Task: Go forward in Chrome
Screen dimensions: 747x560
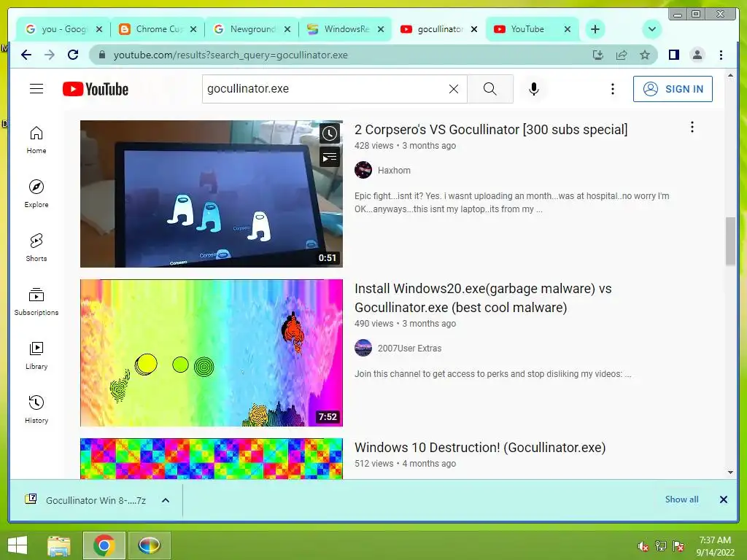Action: pyautogui.click(x=50, y=55)
